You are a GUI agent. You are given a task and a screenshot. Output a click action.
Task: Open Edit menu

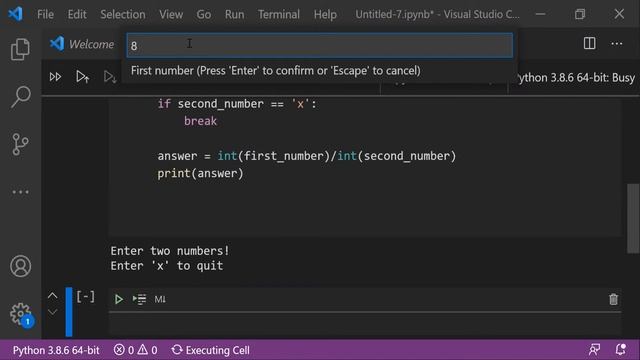pos(77,14)
